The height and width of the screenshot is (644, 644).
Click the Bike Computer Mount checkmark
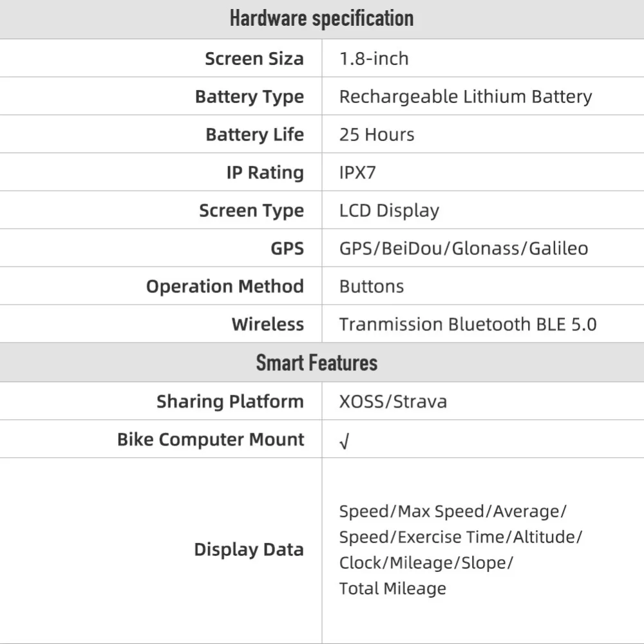tap(344, 441)
